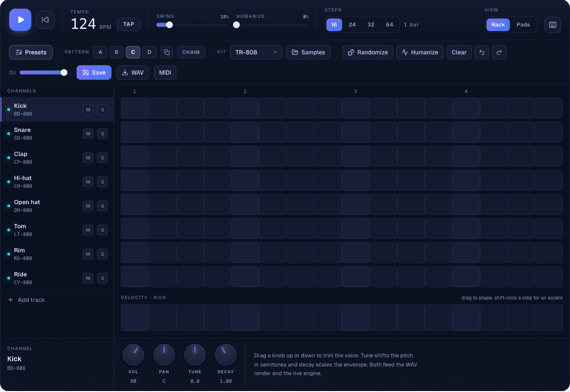
Task: Clear all steps in the pattern
Action: [459, 52]
